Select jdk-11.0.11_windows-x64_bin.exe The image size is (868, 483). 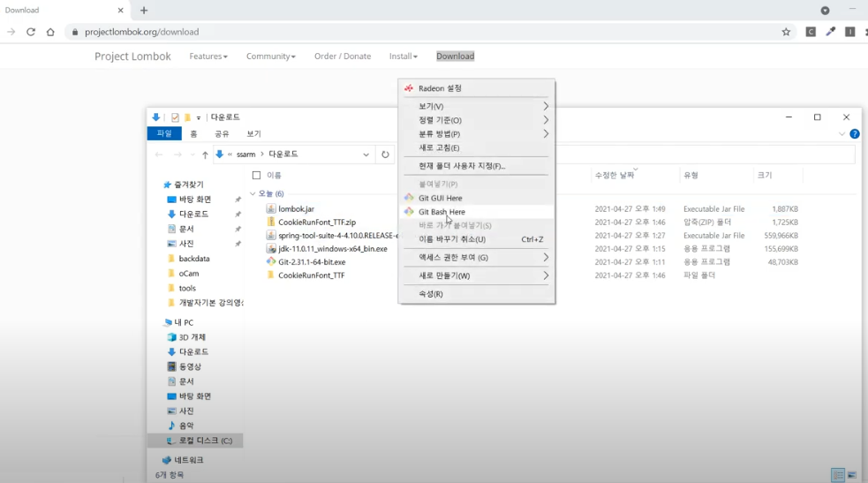(332, 249)
